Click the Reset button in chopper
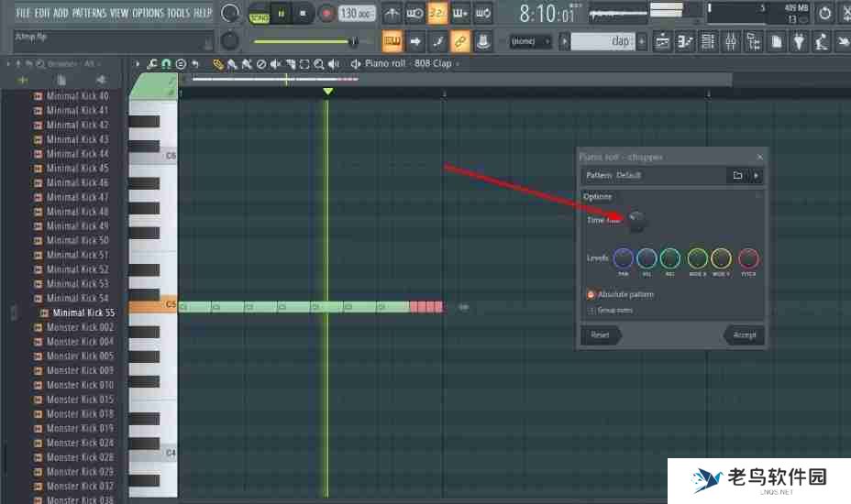851x504 pixels. pos(601,334)
